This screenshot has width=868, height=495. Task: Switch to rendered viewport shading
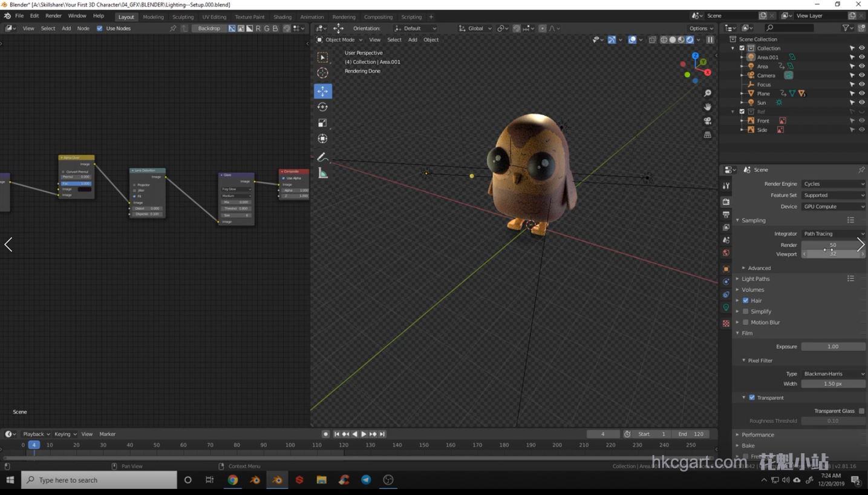click(x=690, y=40)
